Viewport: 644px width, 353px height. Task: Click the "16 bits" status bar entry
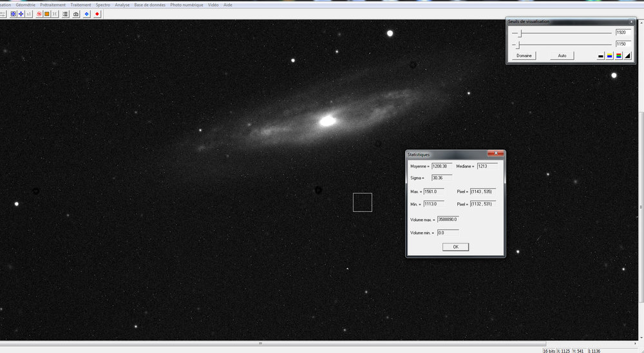coord(549,351)
